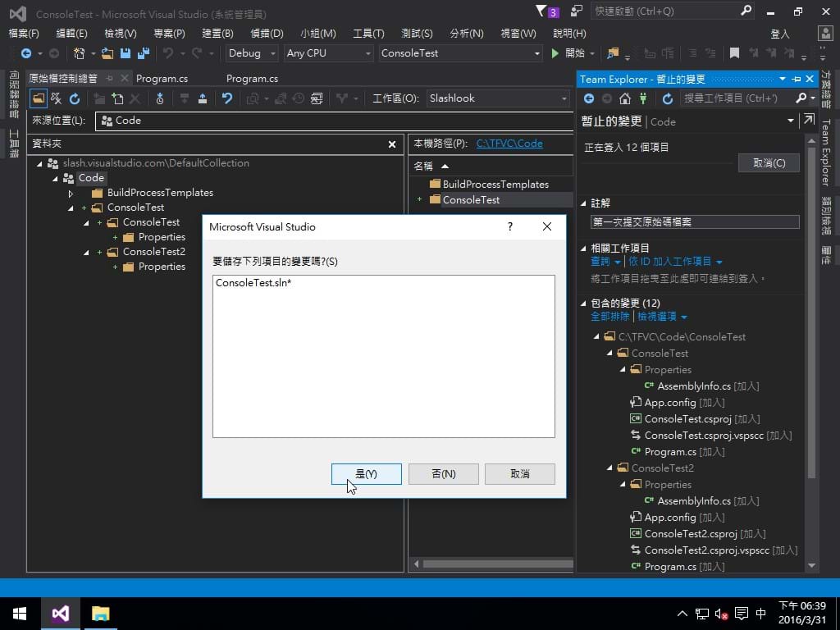Screen dimensions: 840x630
Task: Select BuildProcessTemplates in the 名稱 list
Action: (495, 185)
